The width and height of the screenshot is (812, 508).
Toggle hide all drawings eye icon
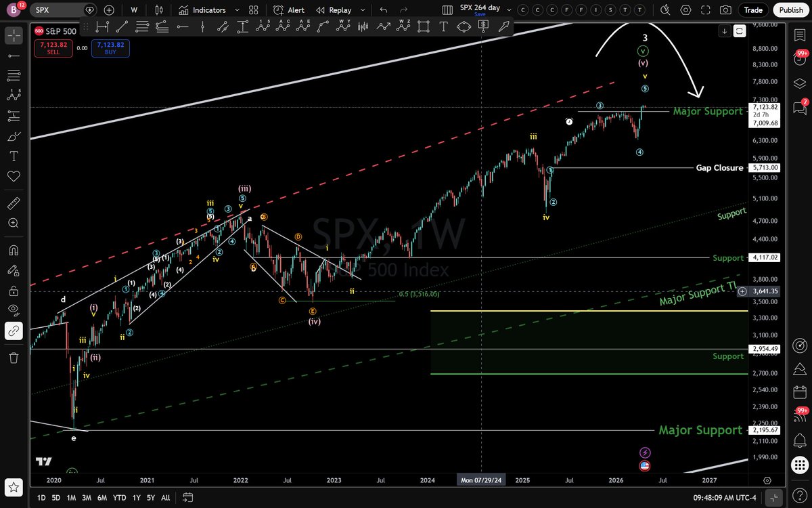click(x=15, y=310)
